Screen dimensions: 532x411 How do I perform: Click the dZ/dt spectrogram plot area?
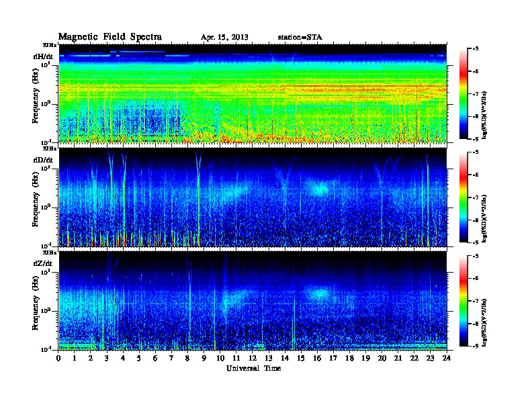pos(253,301)
